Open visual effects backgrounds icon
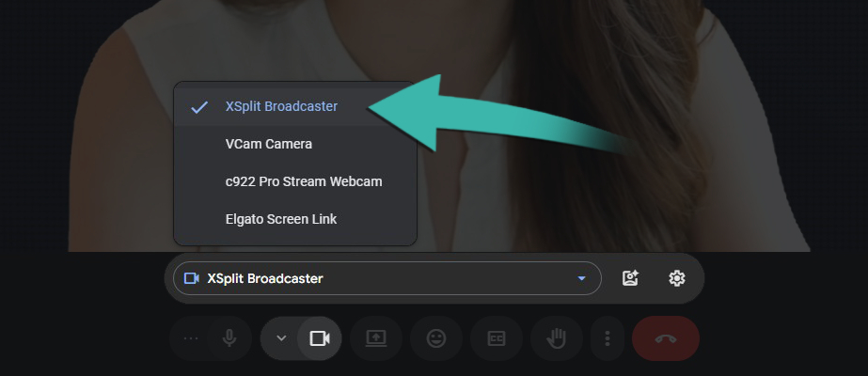Screen dimensions: 868x376 (630, 278)
